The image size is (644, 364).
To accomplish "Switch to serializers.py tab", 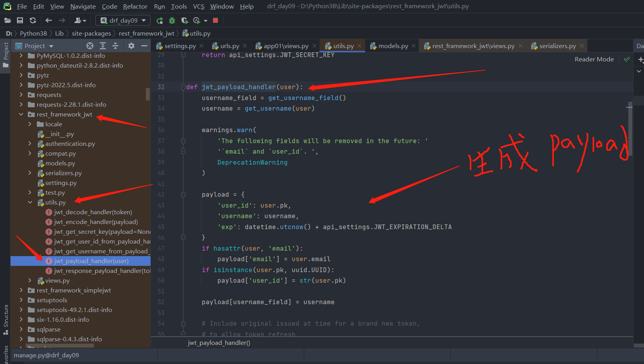I will [x=558, y=46].
